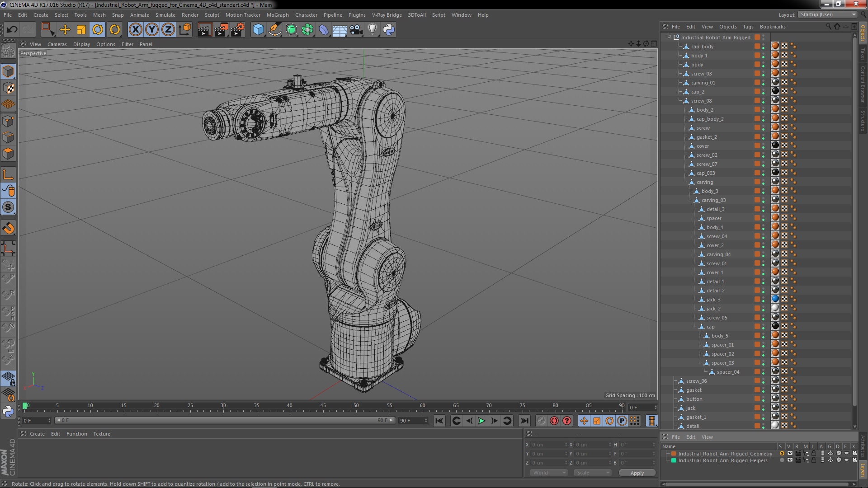Open the Scale dropdown in coordinates
Screen dimensions: 868x488
[593, 473]
